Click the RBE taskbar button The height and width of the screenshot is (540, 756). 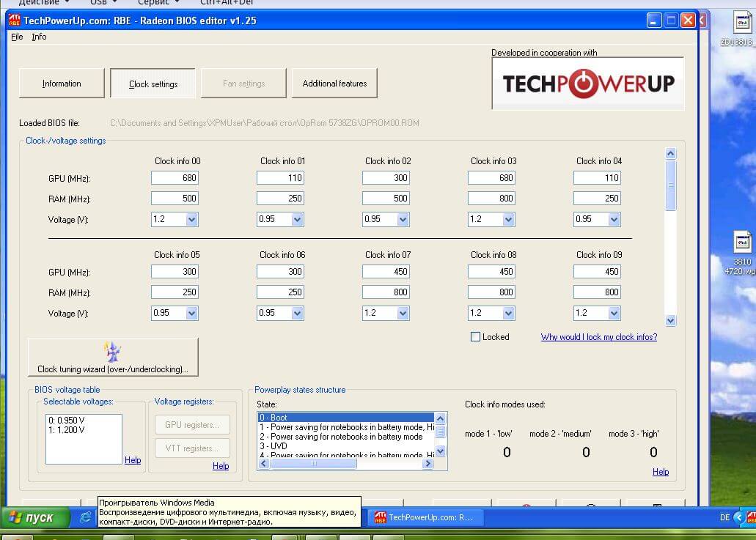[425, 517]
